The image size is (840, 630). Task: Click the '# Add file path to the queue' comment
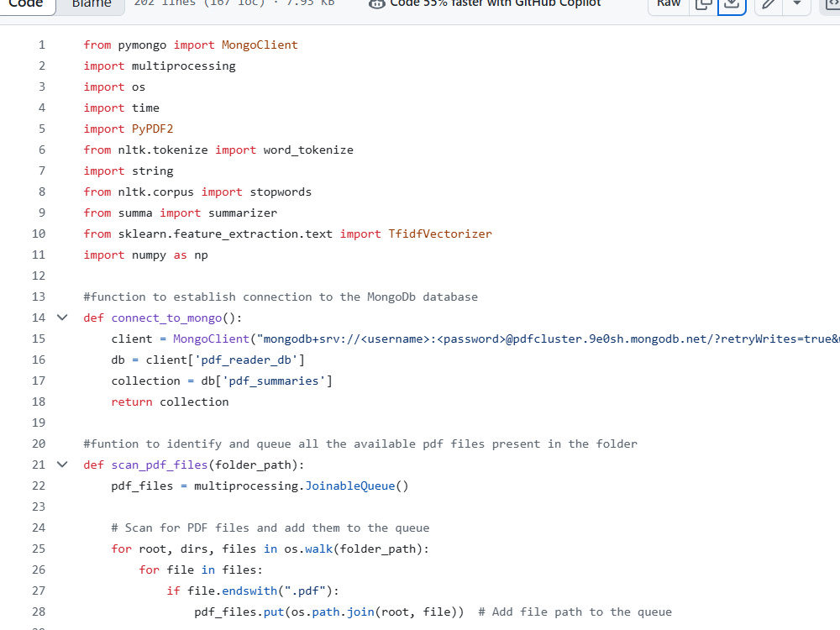coord(575,612)
